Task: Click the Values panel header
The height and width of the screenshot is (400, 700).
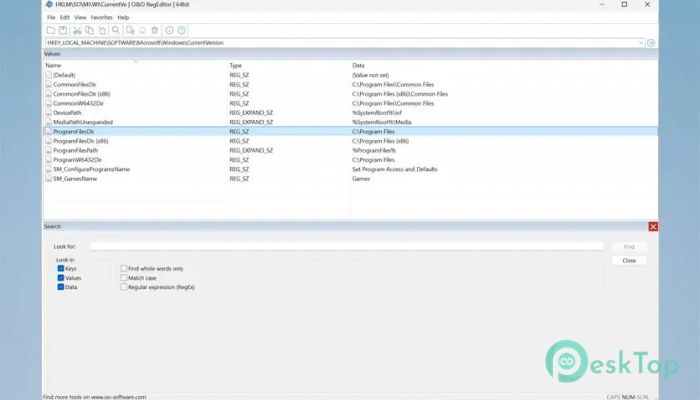Action: (350, 54)
